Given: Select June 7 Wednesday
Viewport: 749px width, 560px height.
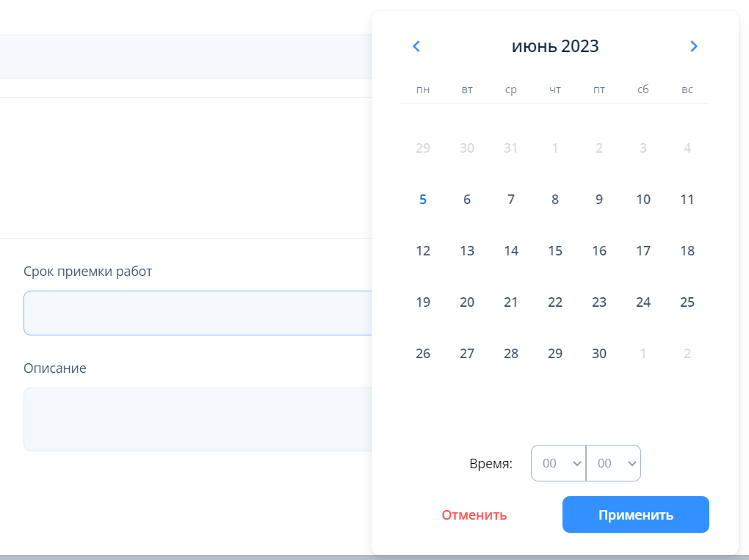Looking at the screenshot, I should point(511,200).
